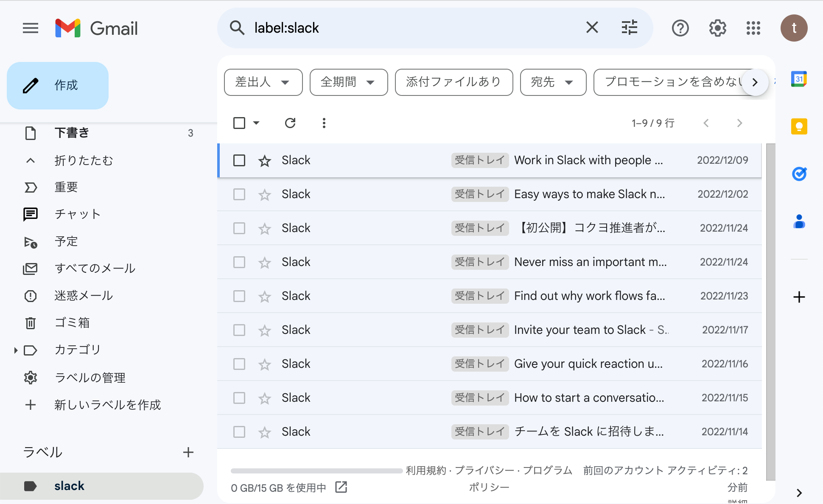
Task: Open the more options three-dot menu
Action: point(324,123)
